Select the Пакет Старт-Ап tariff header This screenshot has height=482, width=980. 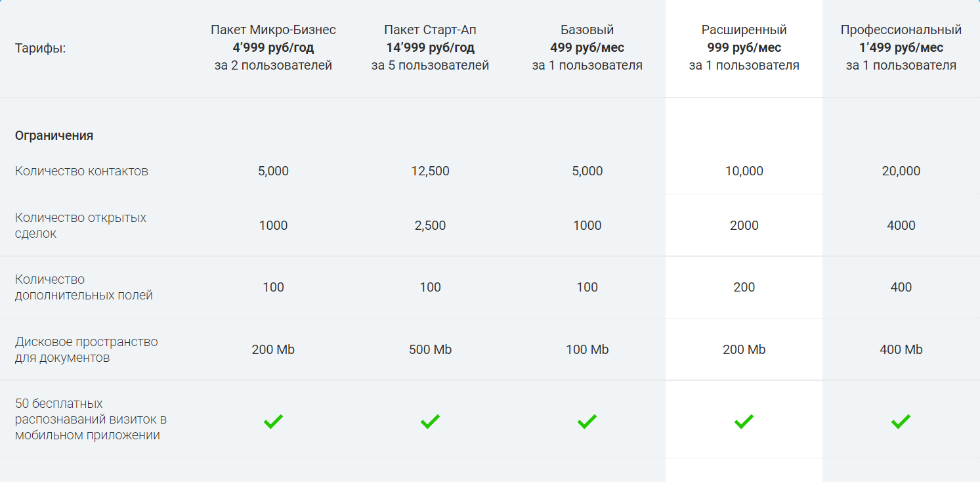pyautogui.click(x=430, y=47)
